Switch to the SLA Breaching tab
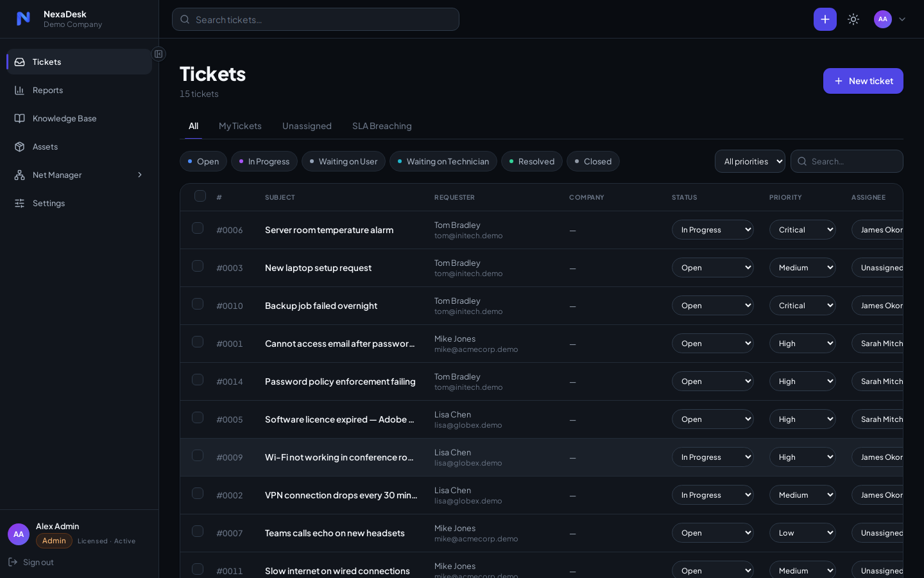924x578 pixels. coord(382,126)
